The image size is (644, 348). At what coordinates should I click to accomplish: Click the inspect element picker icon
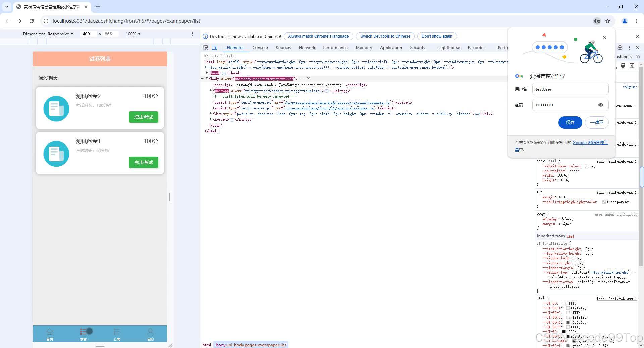pyautogui.click(x=205, y=48)
